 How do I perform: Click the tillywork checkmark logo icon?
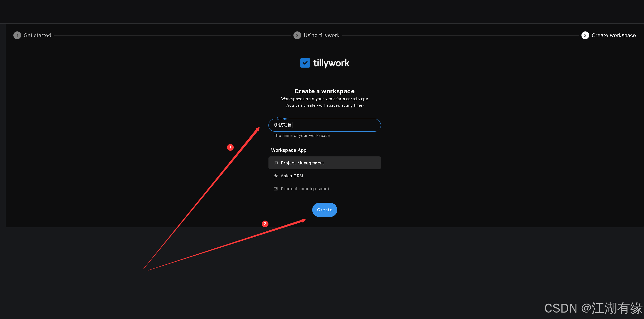305,63
